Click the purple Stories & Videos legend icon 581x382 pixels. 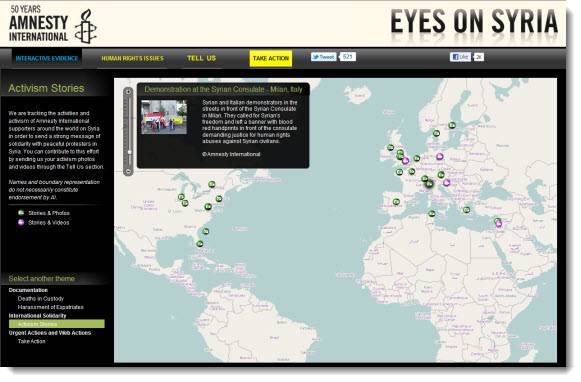(x=21, y=222)
